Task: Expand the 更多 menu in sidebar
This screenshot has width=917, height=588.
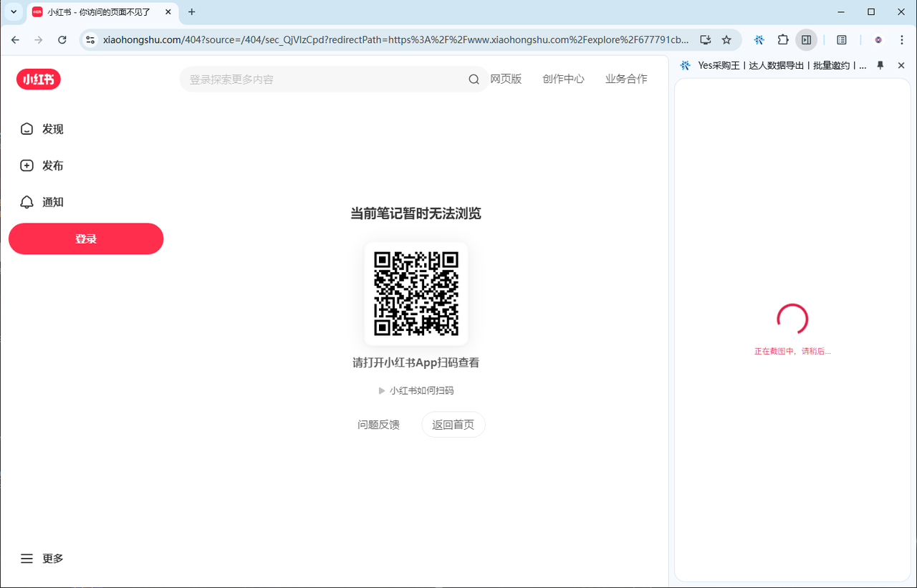Action: pyautogui.click(x=42, y=559)
